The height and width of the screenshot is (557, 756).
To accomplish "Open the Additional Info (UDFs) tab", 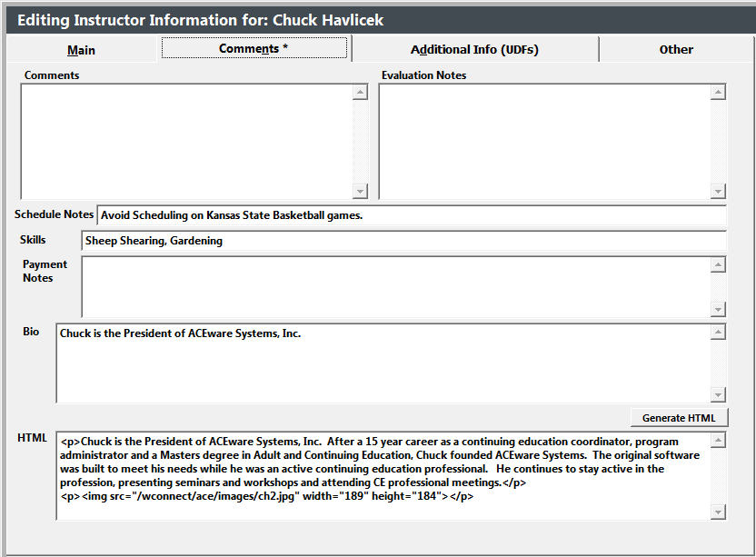I will coord(474,50).
